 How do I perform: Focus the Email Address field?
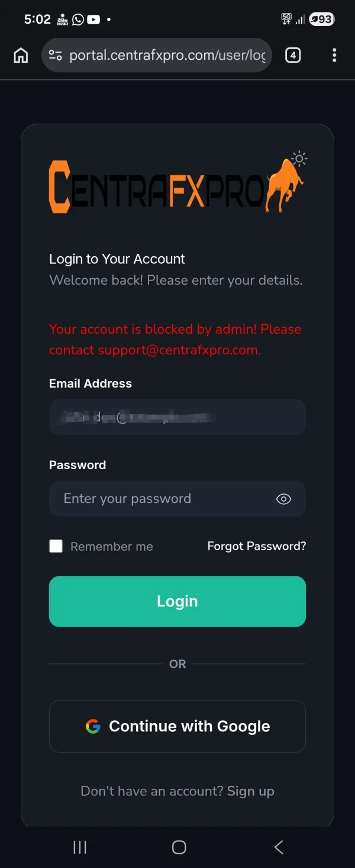tap(177, 417)
